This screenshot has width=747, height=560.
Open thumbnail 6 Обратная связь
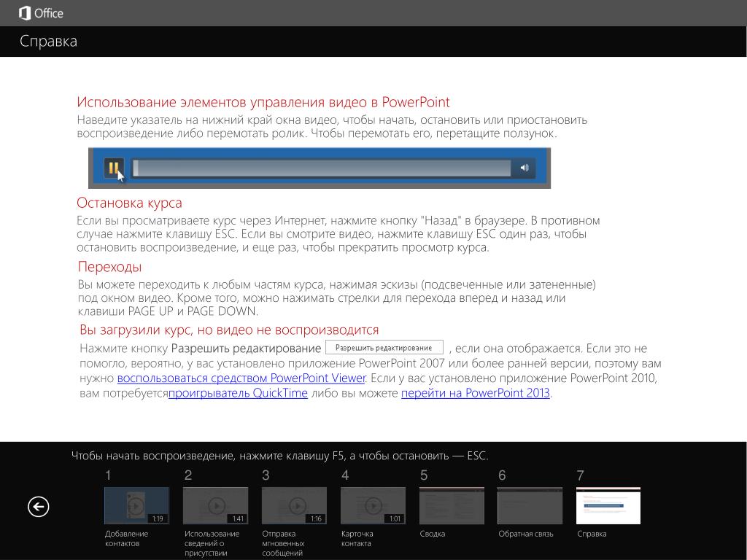click(x=530, y=505)
